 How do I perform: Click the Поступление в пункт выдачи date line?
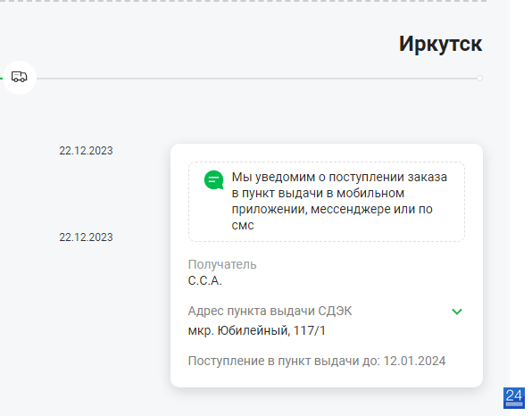pos(317,361)
